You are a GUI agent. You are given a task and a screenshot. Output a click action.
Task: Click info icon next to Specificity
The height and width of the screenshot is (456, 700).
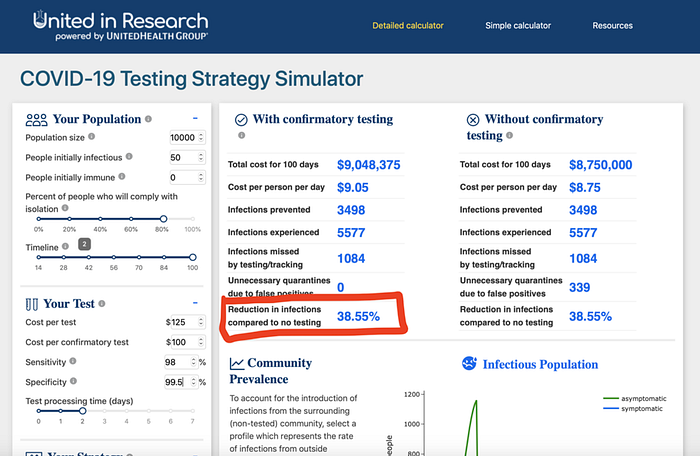tap(74, 381)
